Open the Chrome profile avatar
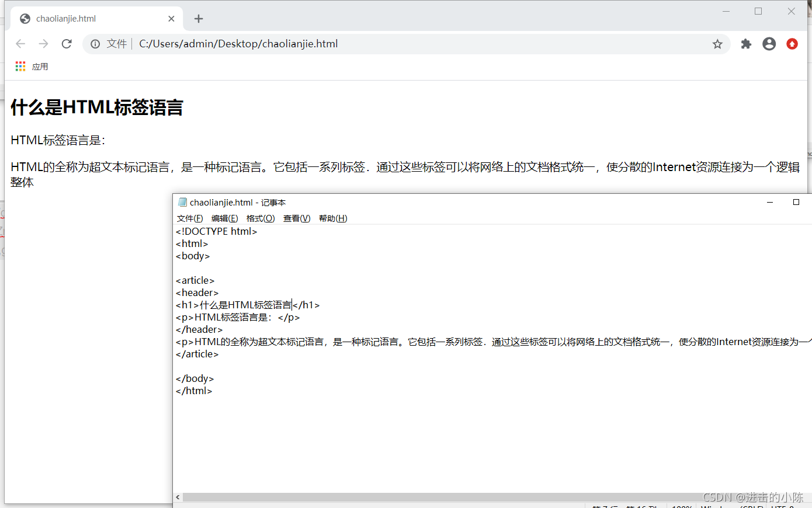The width and height of the screenshot is (812, 508). pyautogui.click(x=769, y=44)
